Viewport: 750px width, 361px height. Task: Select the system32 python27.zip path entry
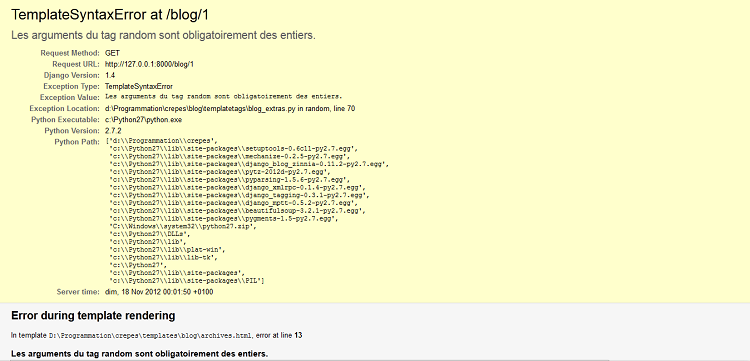click(183, 226)
